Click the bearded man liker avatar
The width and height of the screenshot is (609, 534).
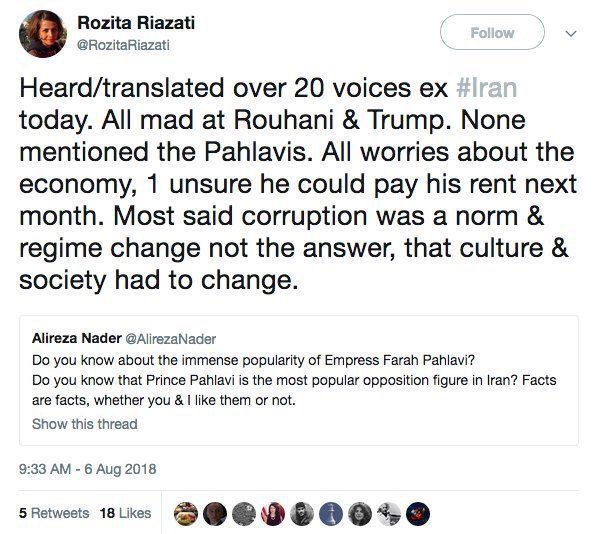(301, 513)
